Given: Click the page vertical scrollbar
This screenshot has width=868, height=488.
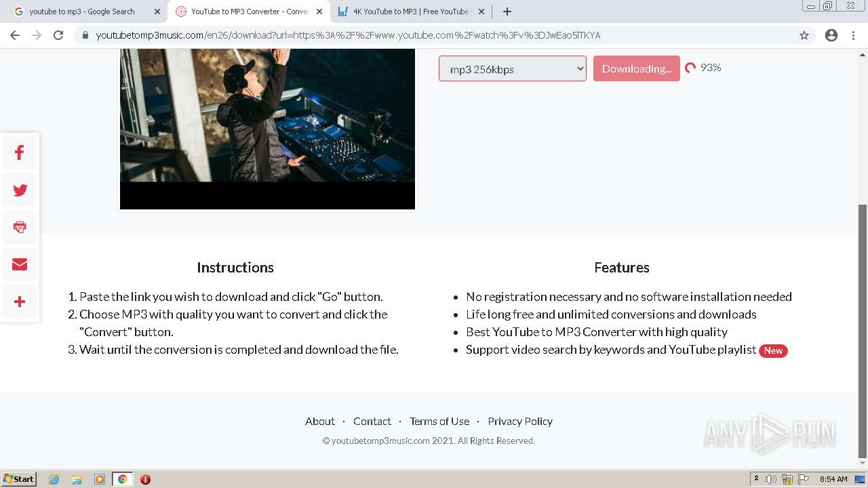Looking at the screenshot, I should tap(863, 331).
